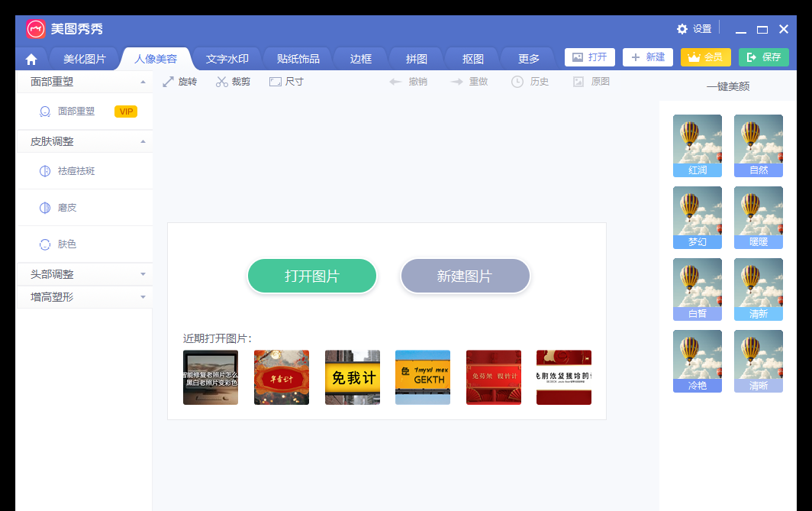
Task: Open recent GEKTH billboard image
Action: click(423, 377)
